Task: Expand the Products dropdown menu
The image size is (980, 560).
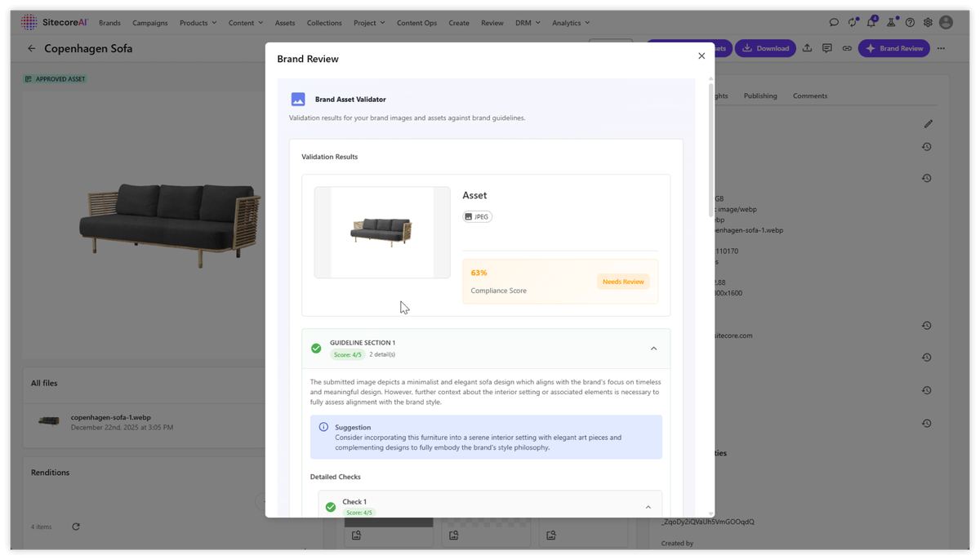Action: (198, 23)
